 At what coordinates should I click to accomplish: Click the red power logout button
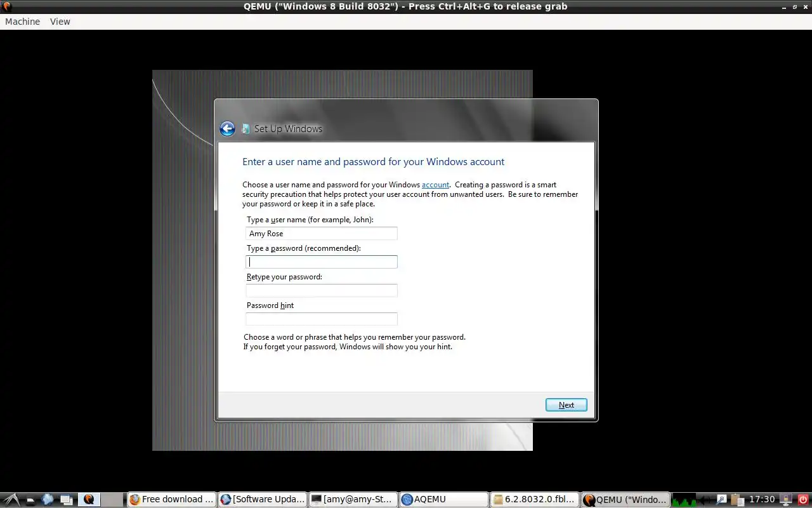(803, 500)
